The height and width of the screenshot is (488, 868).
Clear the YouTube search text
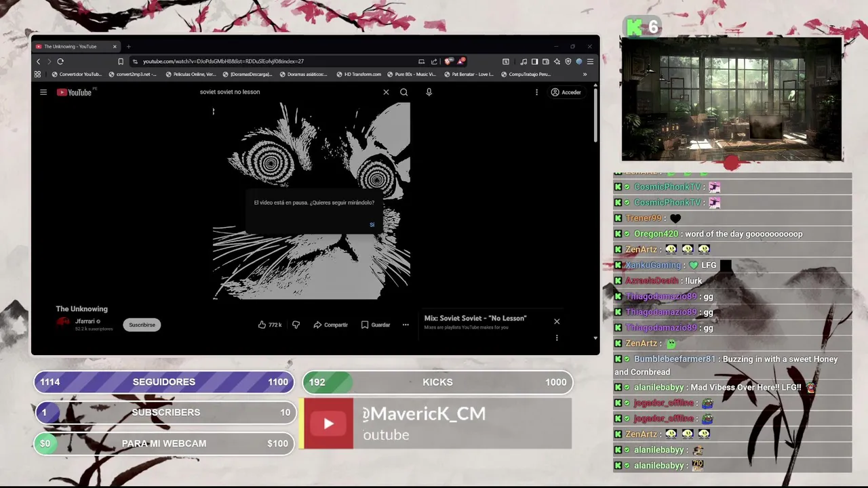pyautogui.click(x=386, y=92)
